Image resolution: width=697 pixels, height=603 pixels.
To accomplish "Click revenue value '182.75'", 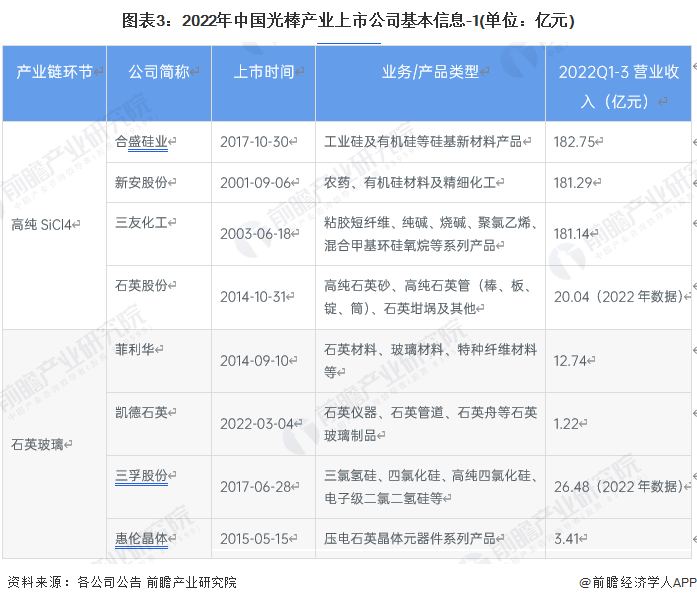I will tap(574, 142).
